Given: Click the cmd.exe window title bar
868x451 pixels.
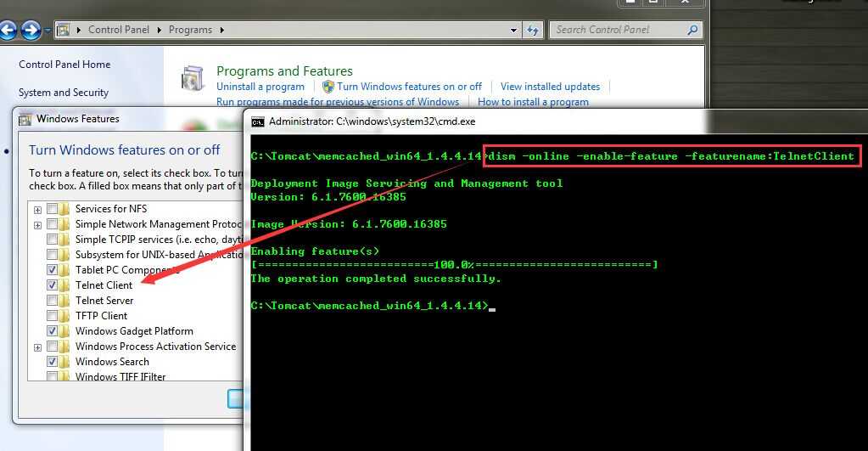Looking at the screenshot, I should coord(556,121).
